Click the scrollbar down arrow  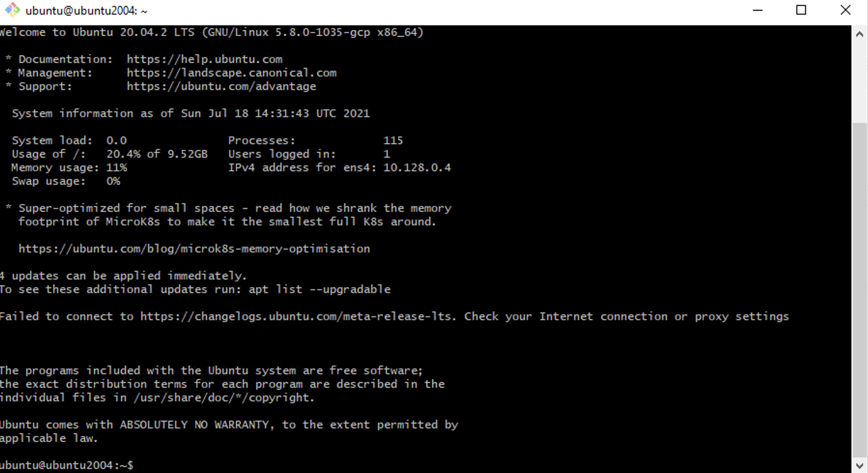[859, 466]
